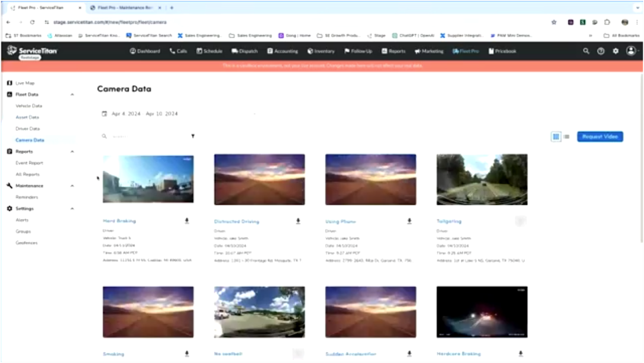Open the settings gear in top bar
The height and width of the screenshot is (363, 644).
click(x=615, y=51)
